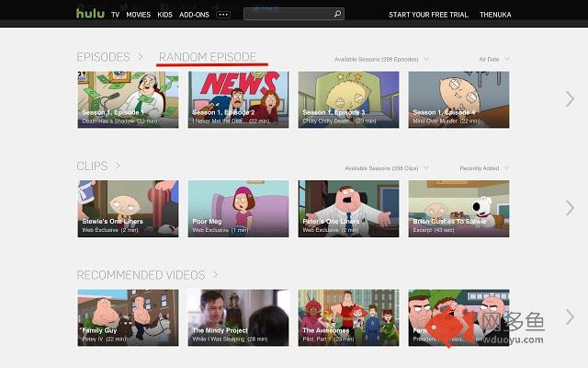Open The Mindy Project recommended video
588x368 pixels.
pyautogui.click(x=238, y=317)
